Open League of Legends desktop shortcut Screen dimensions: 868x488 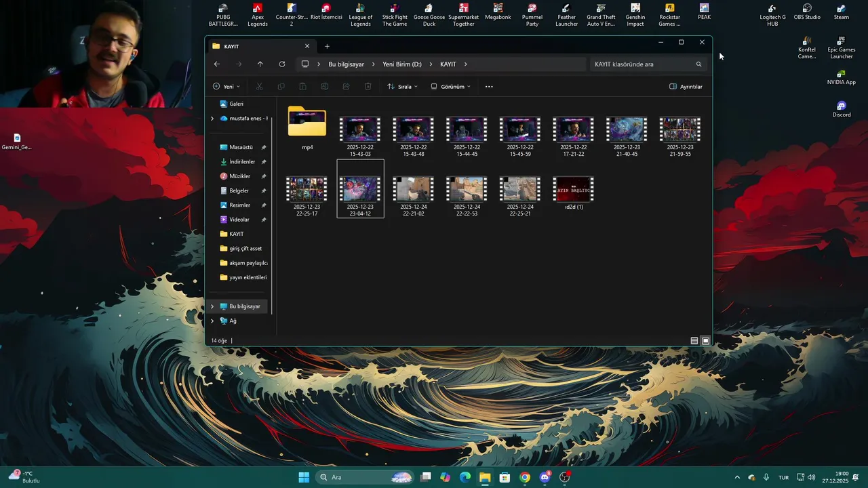coord(360,14)
